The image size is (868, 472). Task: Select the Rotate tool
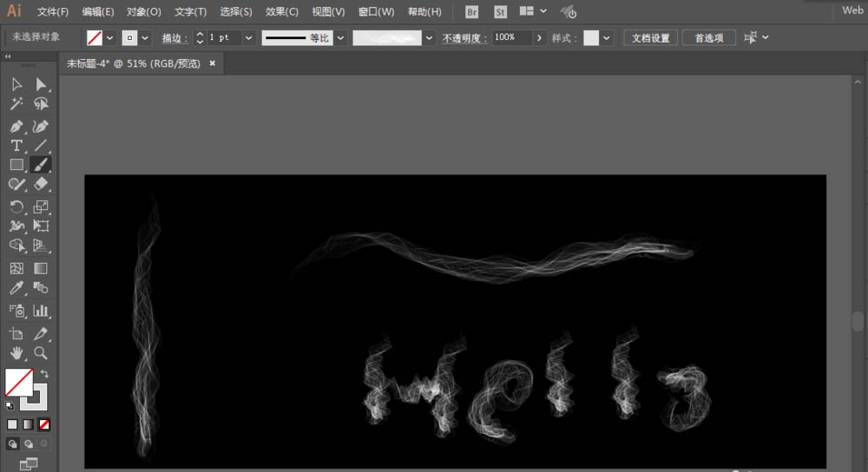(16, 207)
